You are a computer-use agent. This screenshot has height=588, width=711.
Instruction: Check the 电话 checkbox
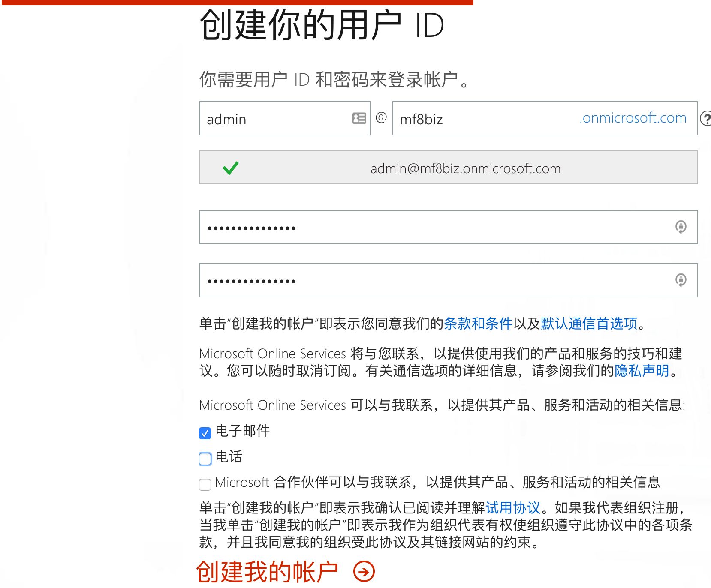click(x=205, y=459)
